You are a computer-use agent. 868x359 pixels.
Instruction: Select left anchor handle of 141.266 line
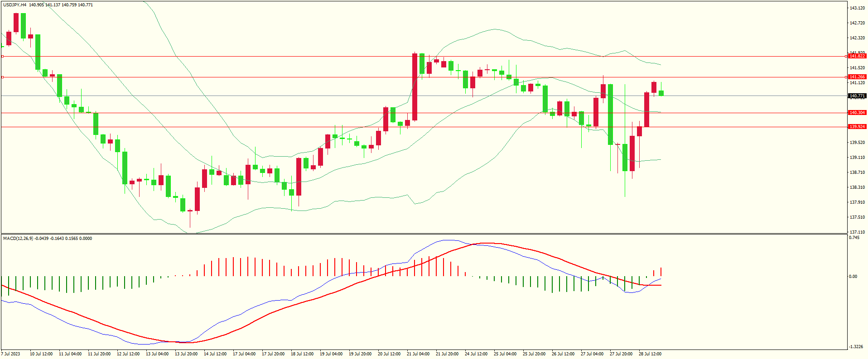tap(2, 77)
